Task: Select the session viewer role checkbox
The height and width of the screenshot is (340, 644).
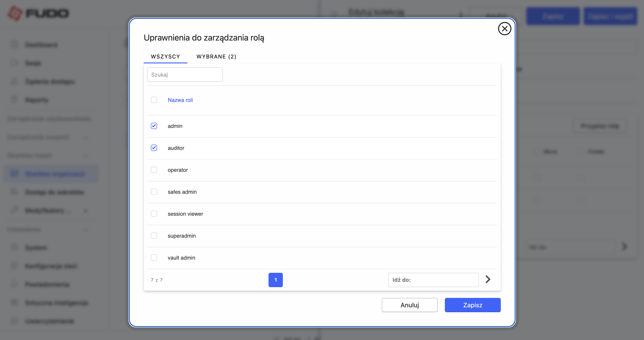Action: click(154, 214)
